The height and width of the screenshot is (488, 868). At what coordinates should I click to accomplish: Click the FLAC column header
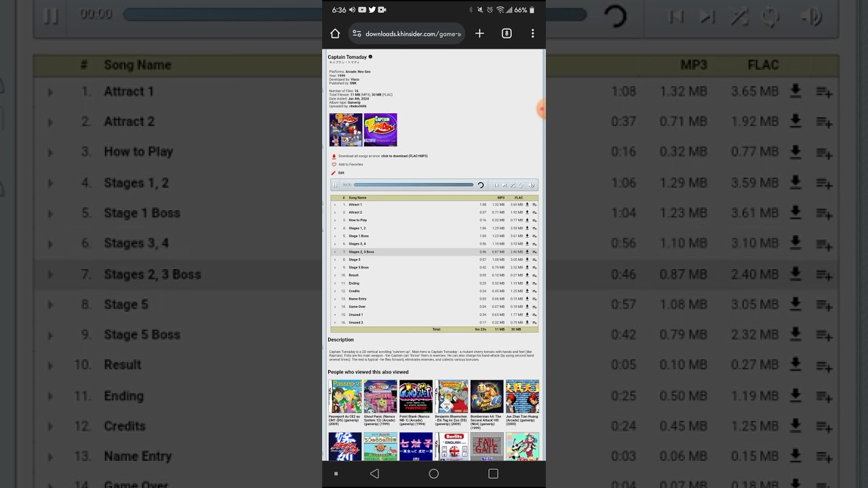[519, 198]
